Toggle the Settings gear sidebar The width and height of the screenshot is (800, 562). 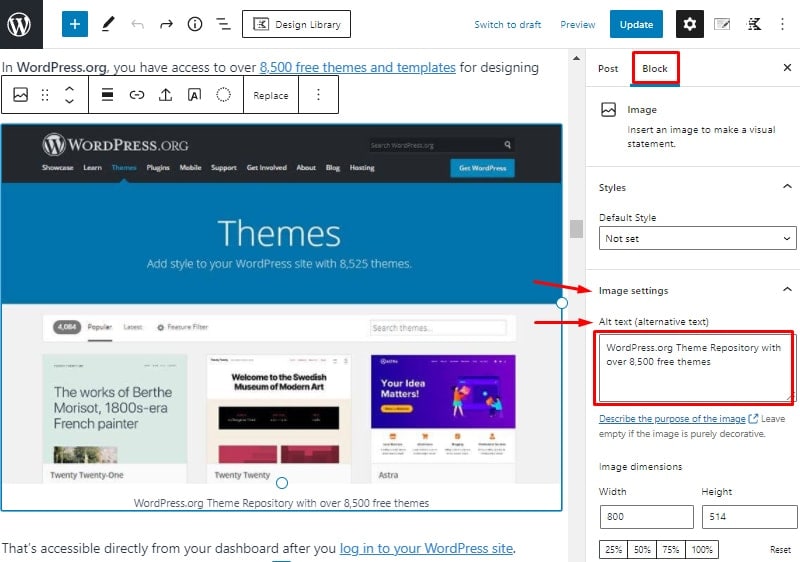[690, 24]
